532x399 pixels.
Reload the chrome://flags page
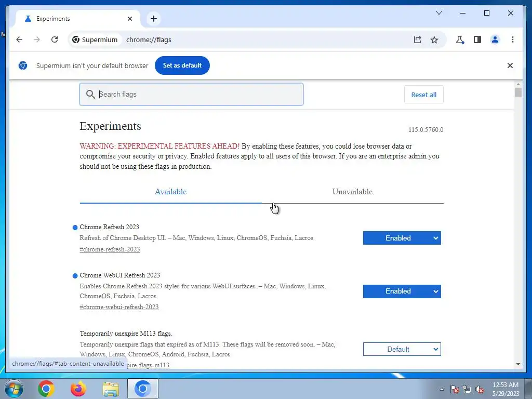pyautogui.click(x=54, y=39)
